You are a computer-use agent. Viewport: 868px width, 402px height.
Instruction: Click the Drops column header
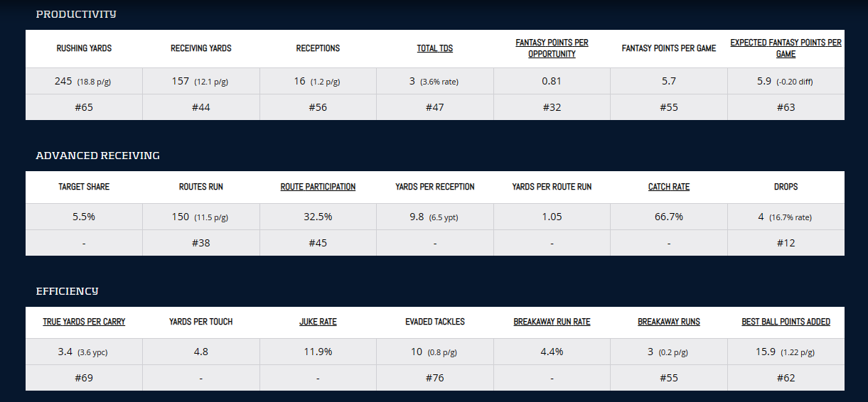[x=786, y=187]
